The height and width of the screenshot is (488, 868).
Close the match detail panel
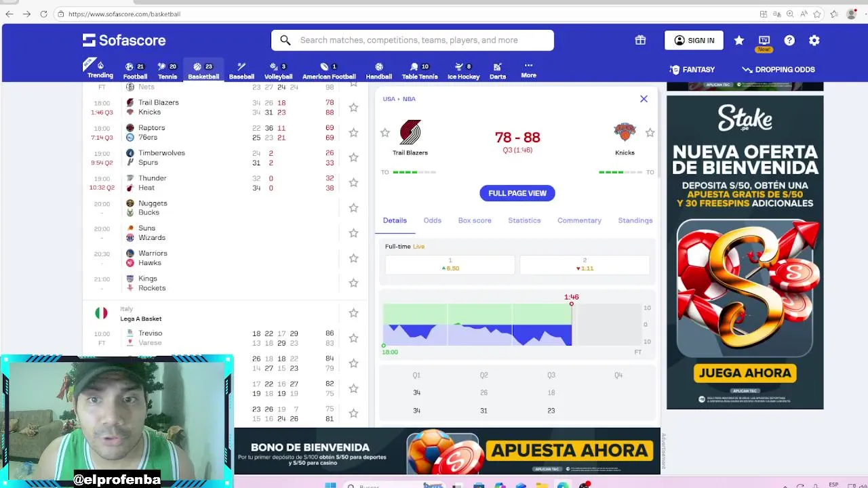(x=644, y=99)
